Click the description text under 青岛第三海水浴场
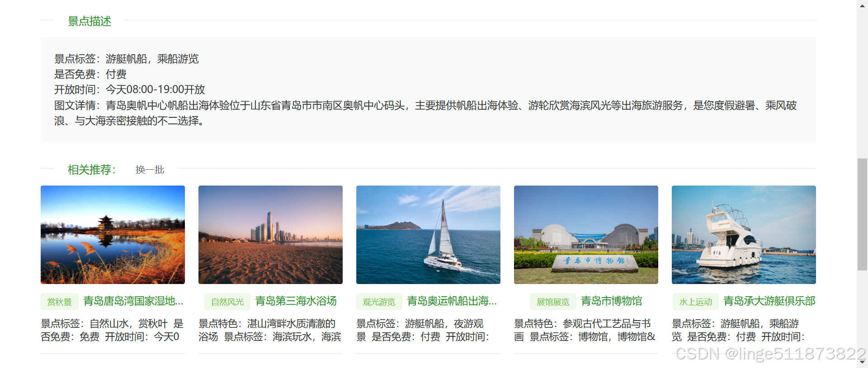The image size is (868, 368). pos(270,330)
